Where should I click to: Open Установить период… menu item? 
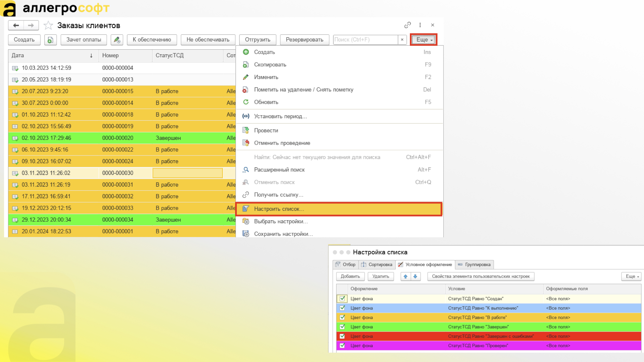point(339,116)
